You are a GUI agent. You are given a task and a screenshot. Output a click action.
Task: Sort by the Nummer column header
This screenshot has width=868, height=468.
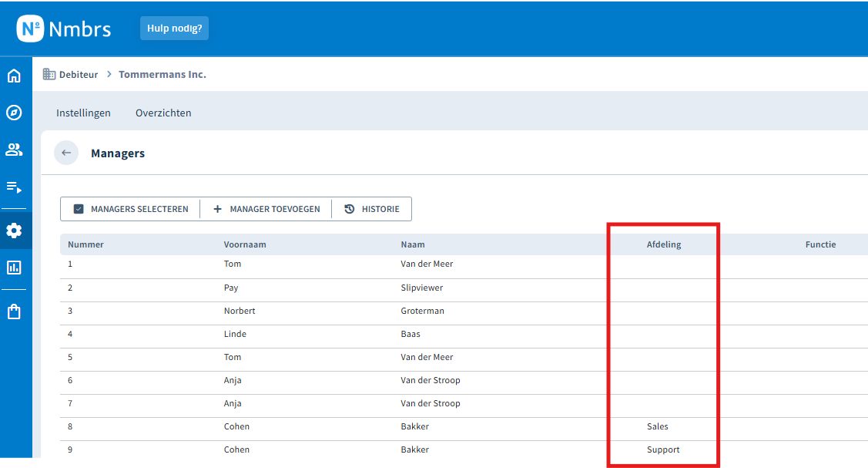coord(85,244)
